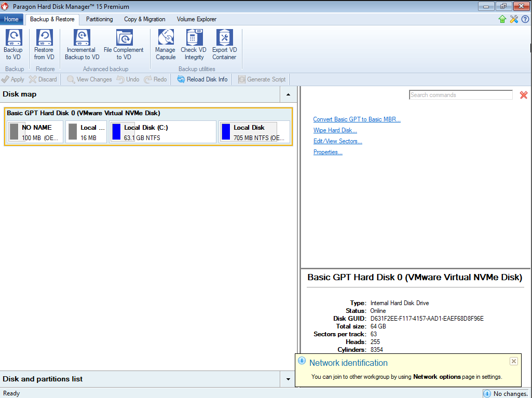532x398 pixels.
Task: Clear search with the red X icon
Action: tap(524, 95)
